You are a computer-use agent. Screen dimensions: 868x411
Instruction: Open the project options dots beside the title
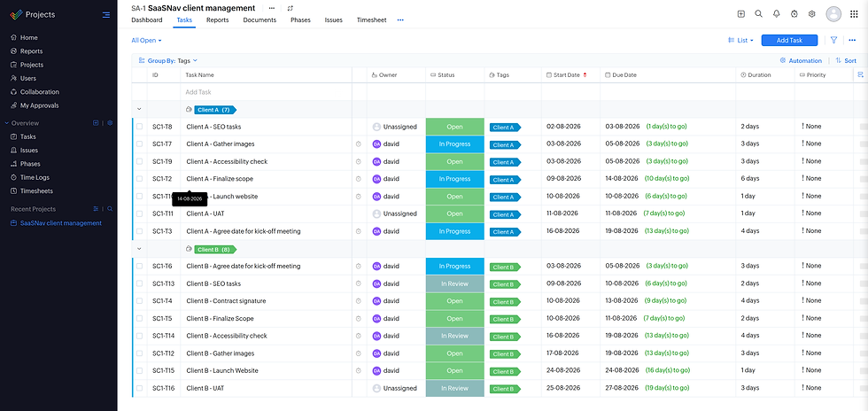click(x=271, y=8)
